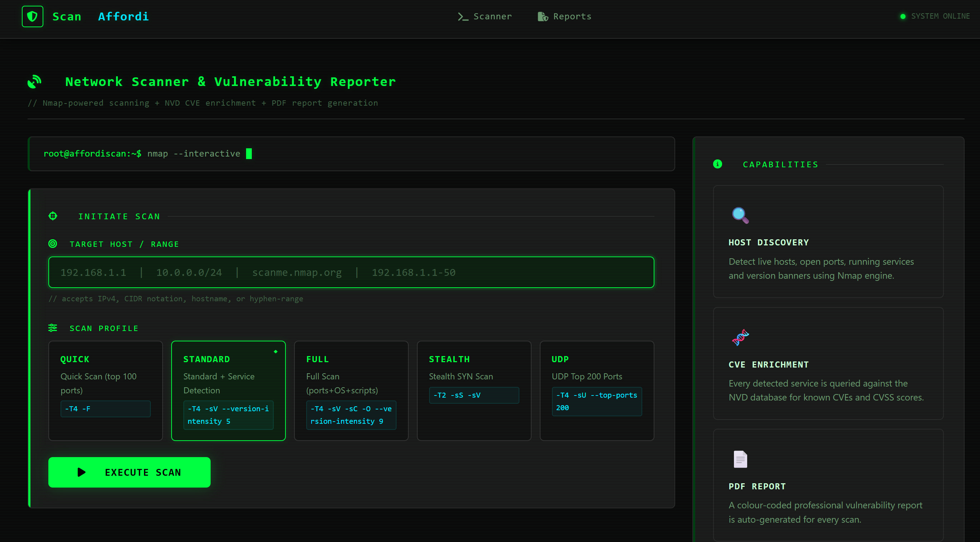Click the SYSTEM ONLINE status indicator
The width and height of the screenshot is (980, 542).
[x=935, y=16]
